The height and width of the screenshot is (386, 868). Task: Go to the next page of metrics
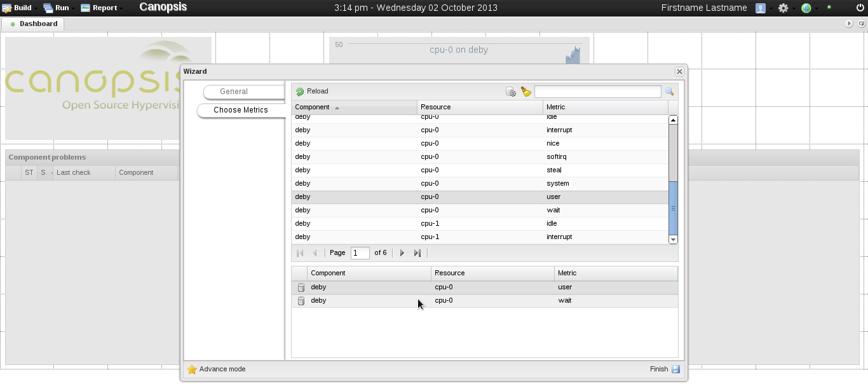pyautogui.click(x=402, y=253)
